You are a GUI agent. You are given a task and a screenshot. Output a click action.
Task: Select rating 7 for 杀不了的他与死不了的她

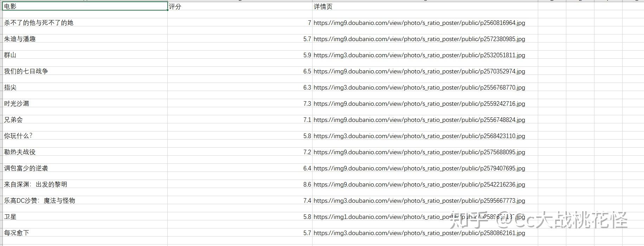point(240,22)
